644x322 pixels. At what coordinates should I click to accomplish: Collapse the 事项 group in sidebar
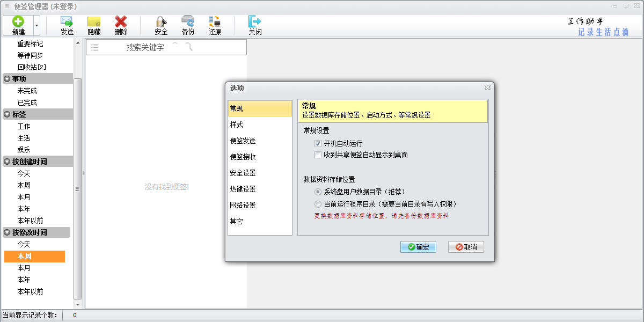pos(7,79)
